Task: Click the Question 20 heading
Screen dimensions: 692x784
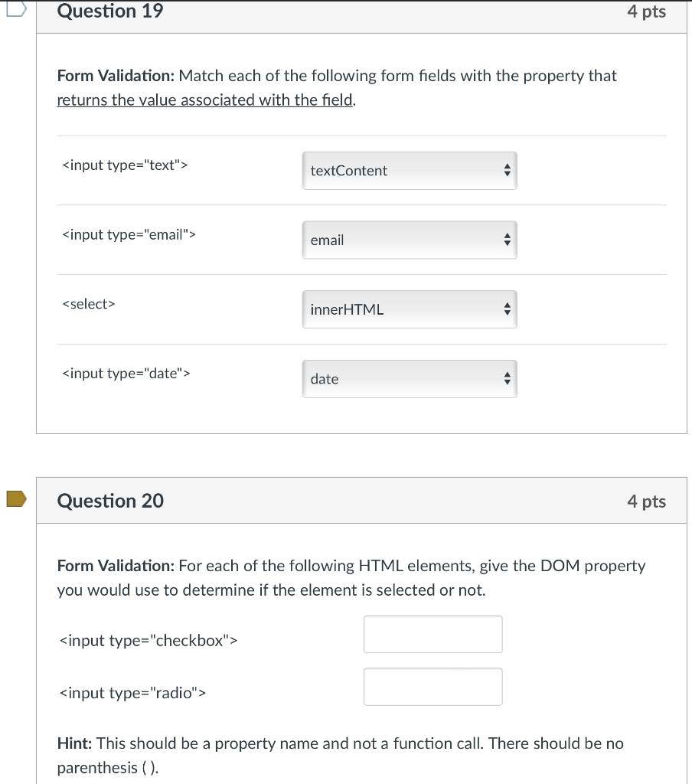Action: 110,501
